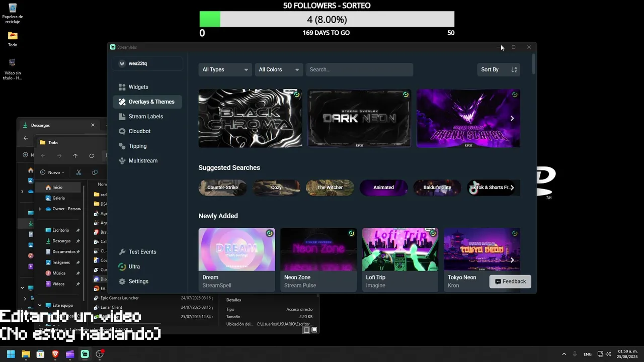The width and height of the screenshot is (644, 362).
Task: Expand the All Types dropdown
Action: [225, 70]
